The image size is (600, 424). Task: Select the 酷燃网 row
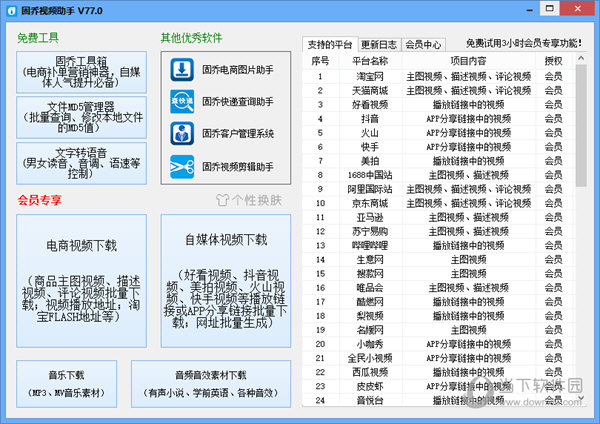pyautogui.click(x=439, y=302)
